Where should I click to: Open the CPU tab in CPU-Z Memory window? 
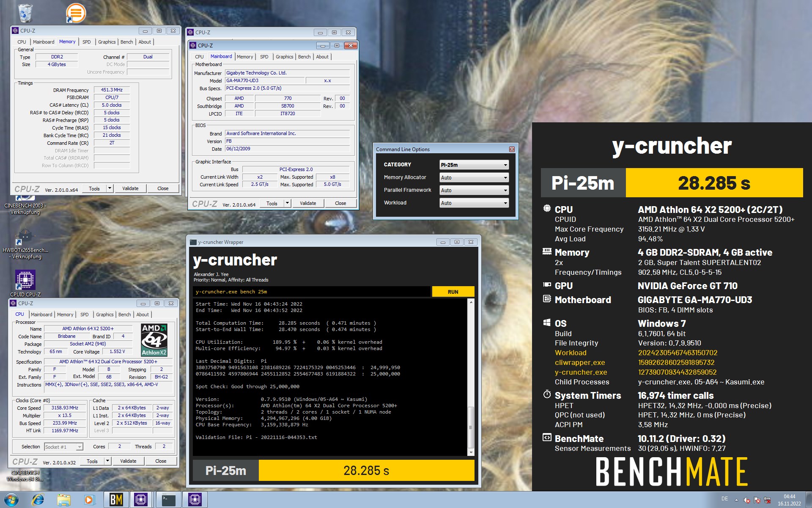point(22,42)
